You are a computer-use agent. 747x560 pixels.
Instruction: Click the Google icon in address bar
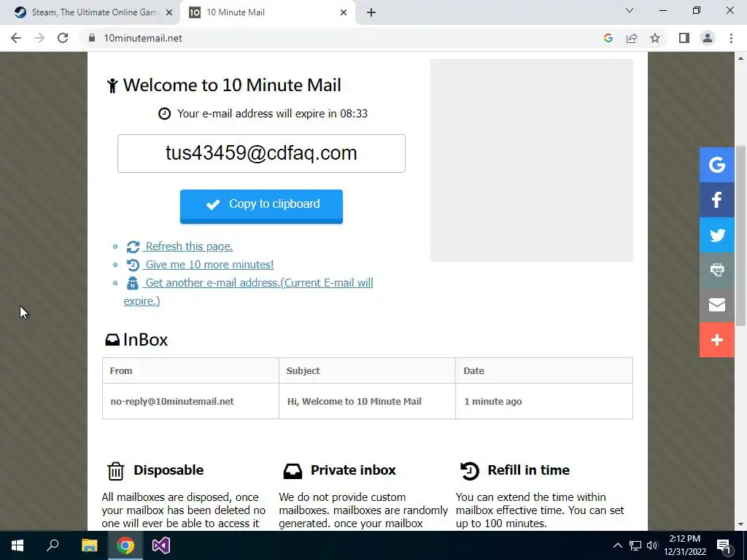pos(608,38)
